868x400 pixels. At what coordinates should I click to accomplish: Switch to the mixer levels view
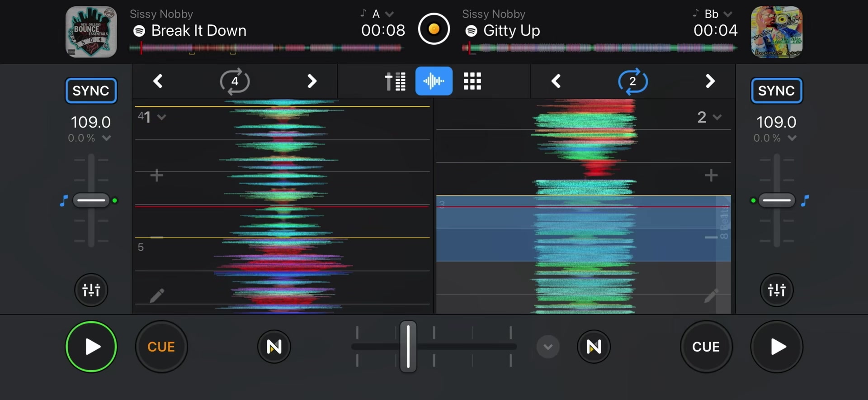(x=395, y=81)
